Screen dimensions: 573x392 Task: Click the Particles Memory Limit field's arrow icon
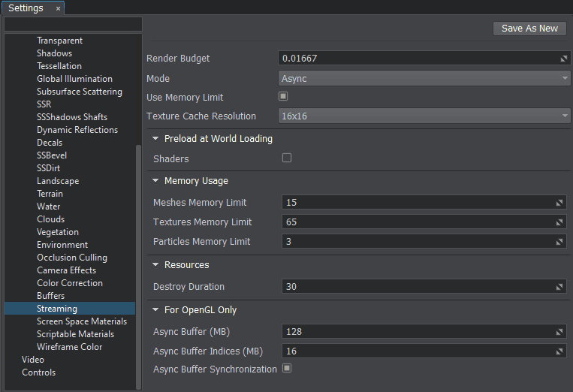559,242
